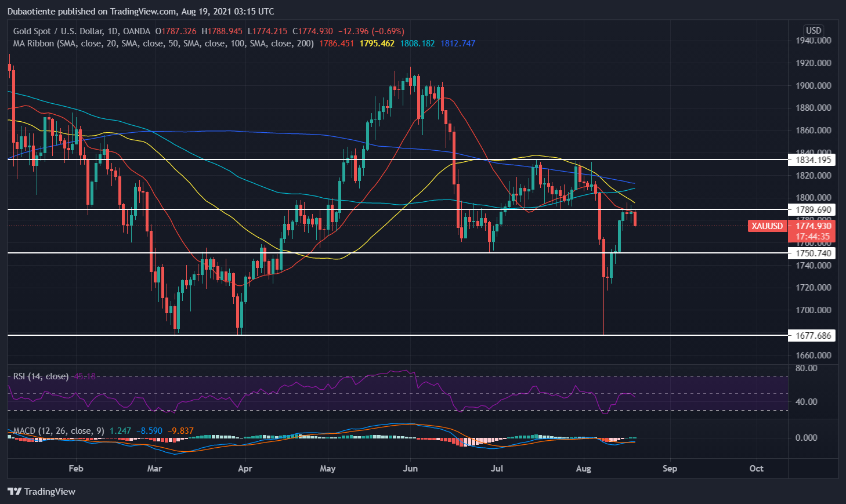
Task: Click the 100 SMA value 1808.182
Action: coord(417,43)
